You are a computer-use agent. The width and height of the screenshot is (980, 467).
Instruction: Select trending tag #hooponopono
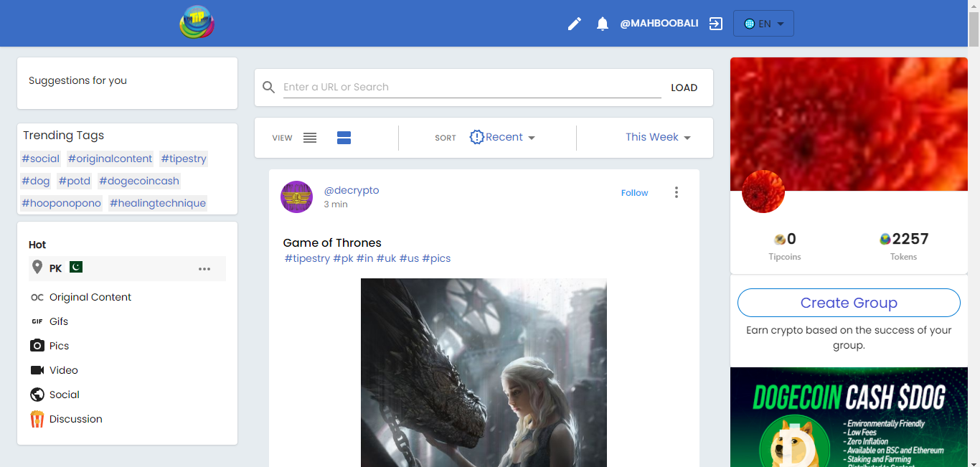[x=61, y=203]
